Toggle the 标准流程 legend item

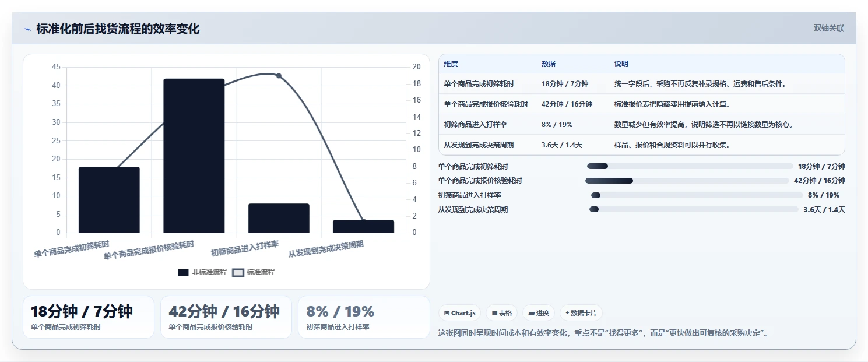click(x=254, y=272)
